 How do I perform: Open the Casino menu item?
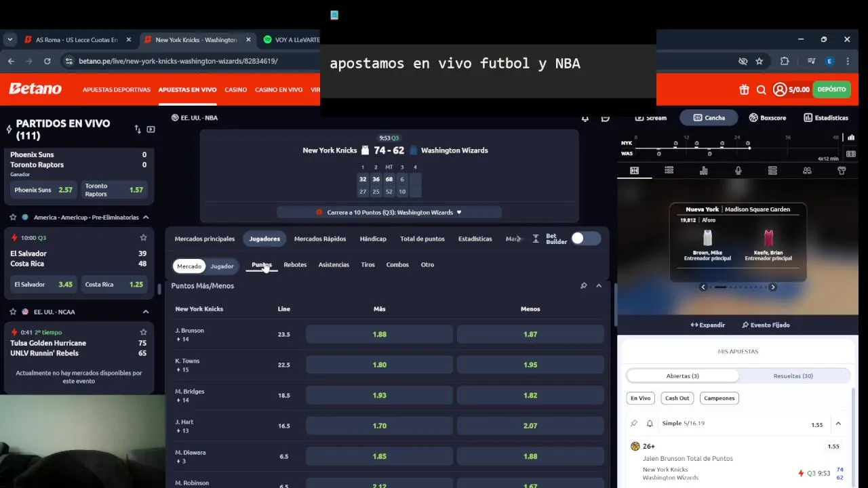pyautogui.click(x=236, y=89)
